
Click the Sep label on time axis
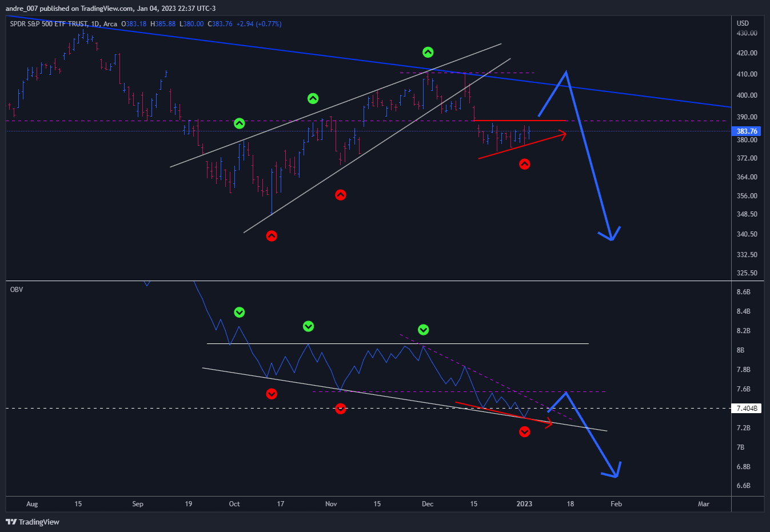click(138, 504)
